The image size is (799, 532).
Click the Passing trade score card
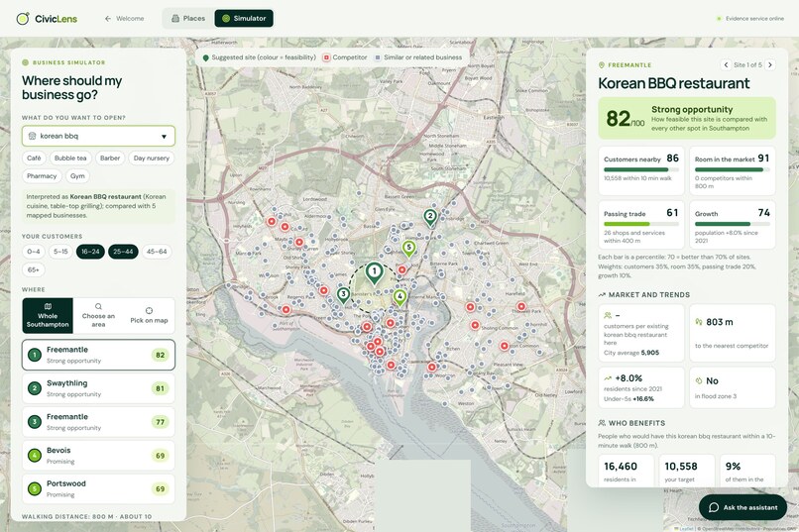(x=641, y=225)
